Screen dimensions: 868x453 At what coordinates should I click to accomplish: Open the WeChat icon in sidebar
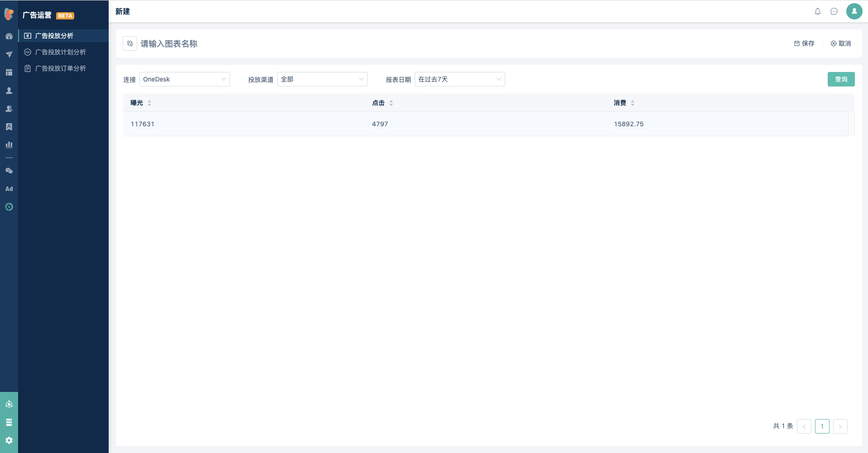pyautogui.click(x=9, y=171)
